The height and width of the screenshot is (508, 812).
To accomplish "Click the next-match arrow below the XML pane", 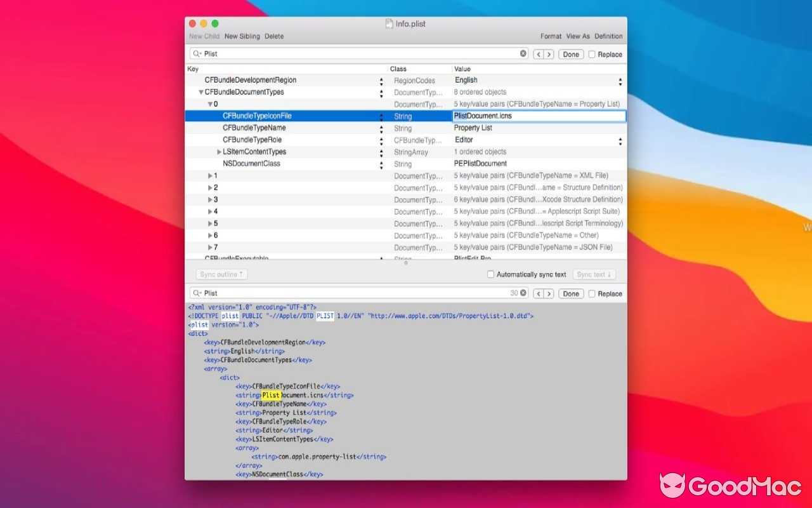I will (549, 293).
